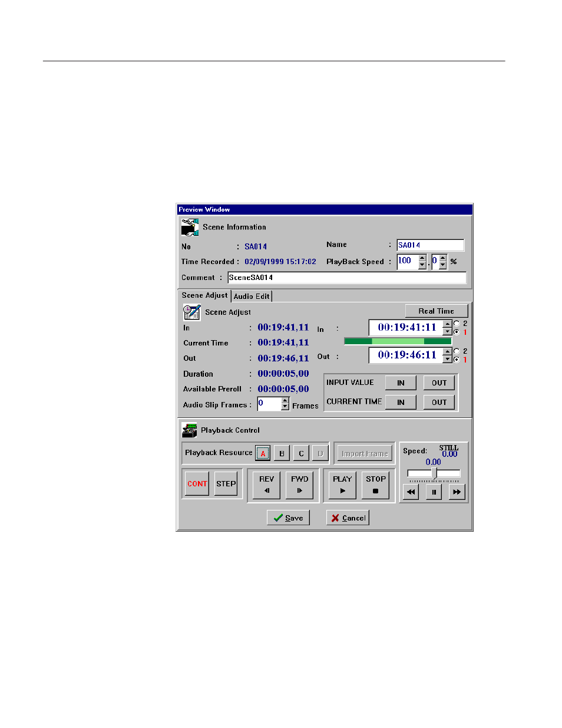
Task: Increase PlayBack Speed value 100
Action: pyautogui.click(x=422, y=258)
